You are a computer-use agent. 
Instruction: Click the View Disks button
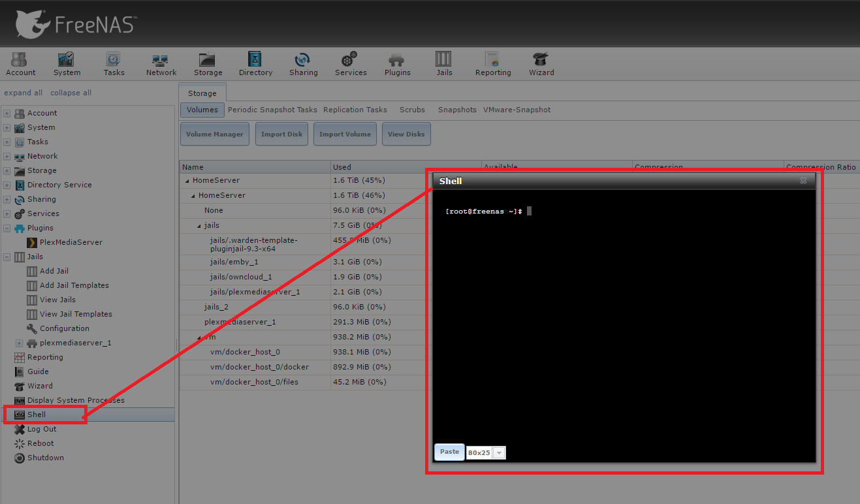point(406,134)
